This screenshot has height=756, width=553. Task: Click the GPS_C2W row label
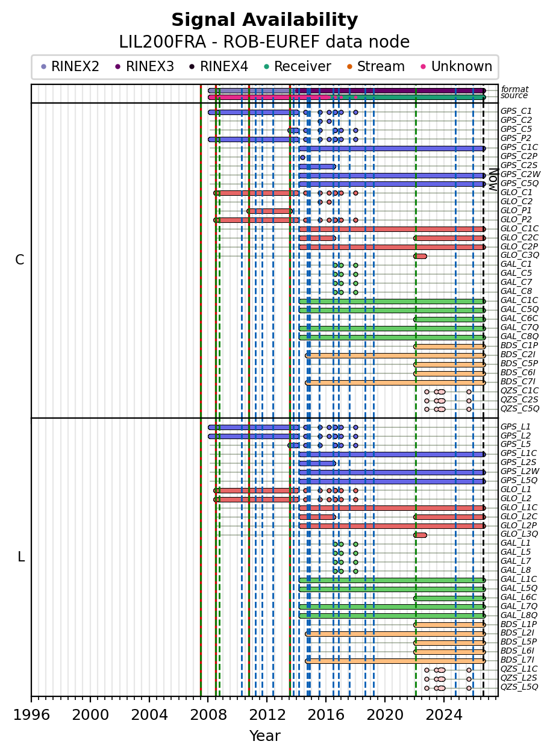(519, 175)
